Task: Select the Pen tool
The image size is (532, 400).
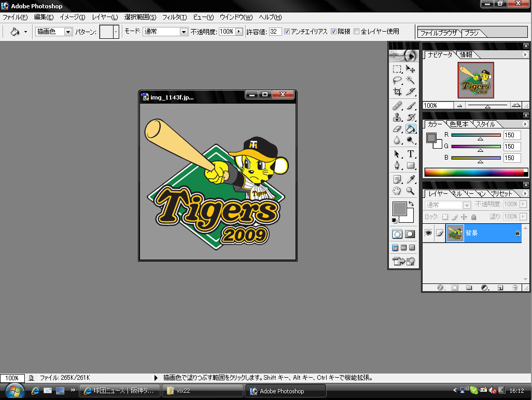Action: click(397, 165)
